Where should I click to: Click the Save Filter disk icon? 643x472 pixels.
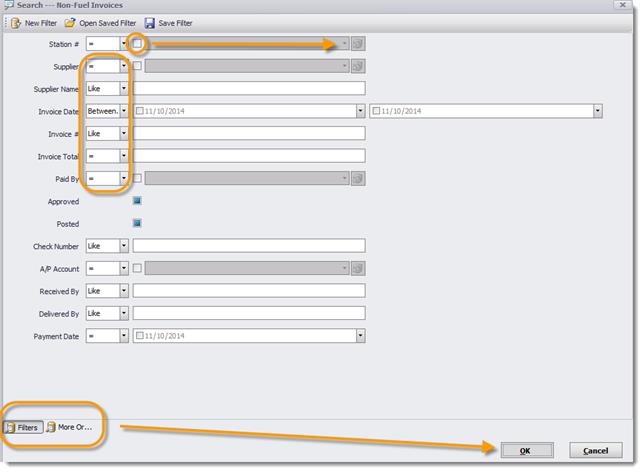(150, 22)
